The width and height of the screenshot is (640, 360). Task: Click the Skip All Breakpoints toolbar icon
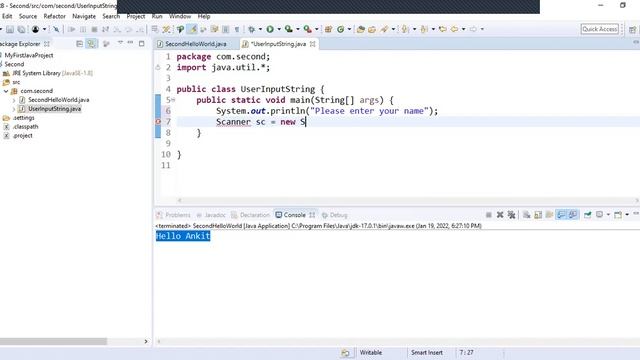(x=56, y=29)
